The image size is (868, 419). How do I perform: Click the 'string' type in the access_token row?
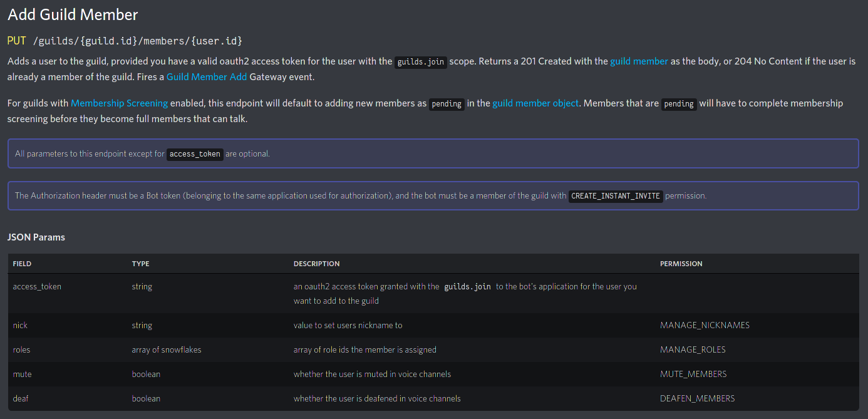pos(142,286)
